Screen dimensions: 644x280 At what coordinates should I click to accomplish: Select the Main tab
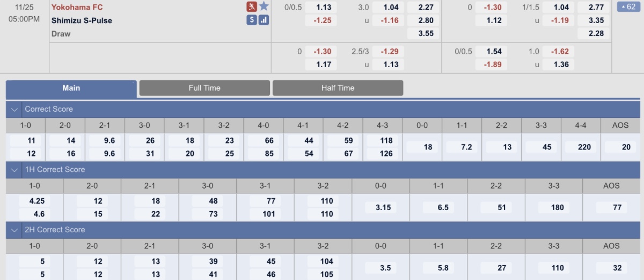(x=71, y=88)
